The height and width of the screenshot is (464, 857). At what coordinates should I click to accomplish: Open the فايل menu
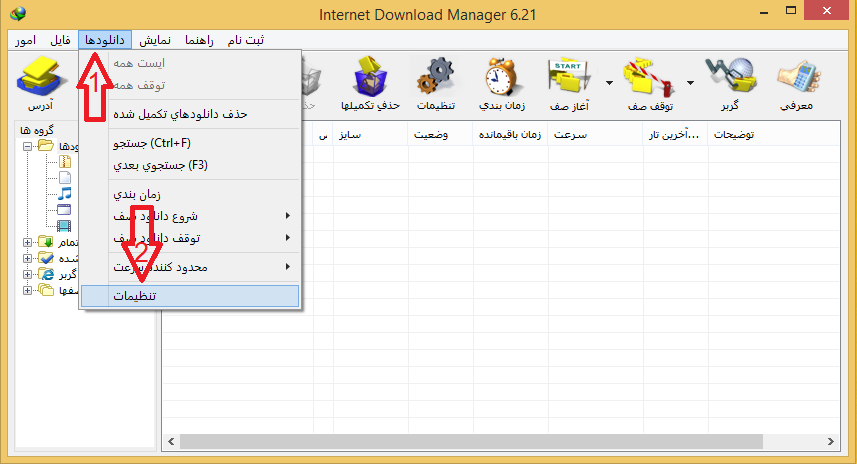click(60, 40)
